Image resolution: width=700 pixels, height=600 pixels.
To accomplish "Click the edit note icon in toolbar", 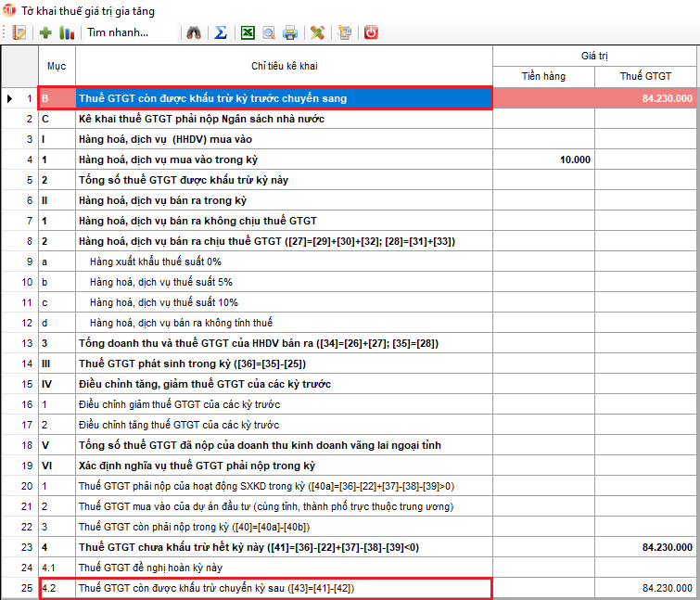I will (20, 32).
